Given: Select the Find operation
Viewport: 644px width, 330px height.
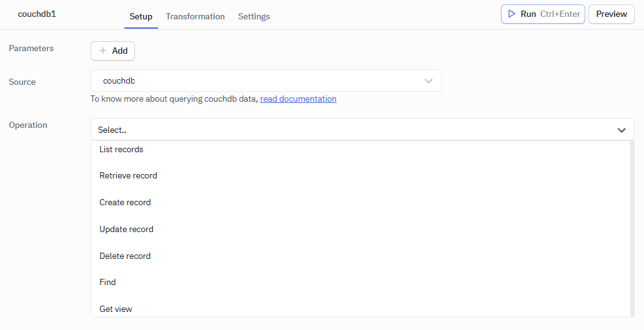Looking at the screenshot, I should tap(107, 283).
